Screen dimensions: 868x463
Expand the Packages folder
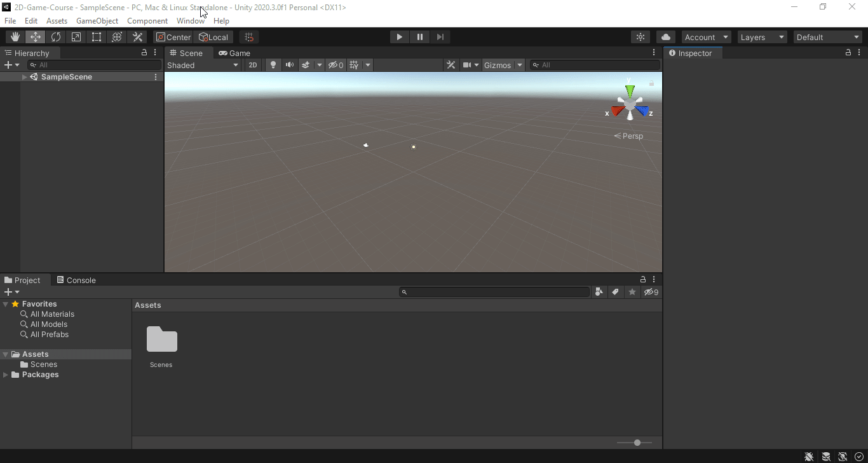point(6,375)
